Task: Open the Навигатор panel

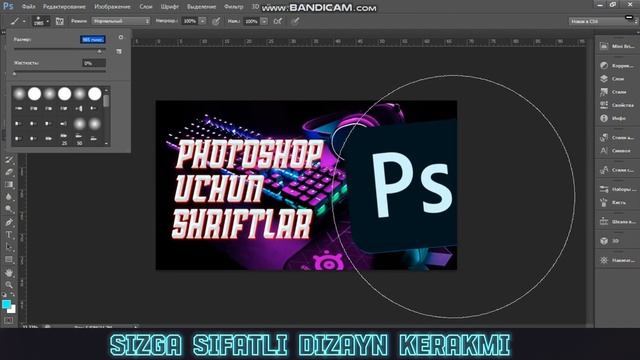Action: [617, 260]
